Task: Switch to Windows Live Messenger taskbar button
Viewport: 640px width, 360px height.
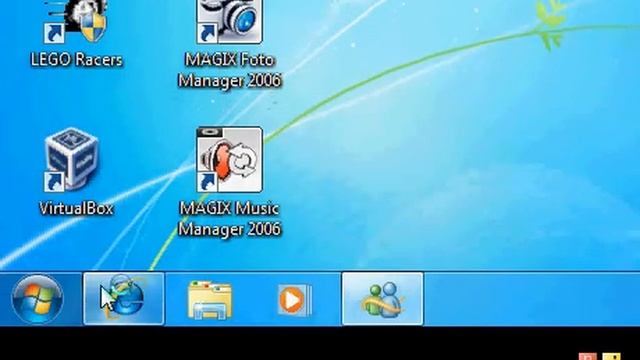Action: tap(382, 299)
